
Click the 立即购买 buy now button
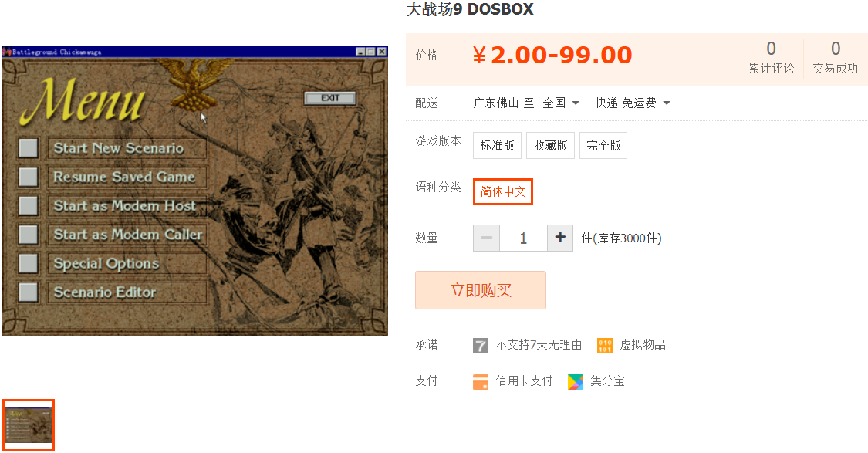point(481,290)
